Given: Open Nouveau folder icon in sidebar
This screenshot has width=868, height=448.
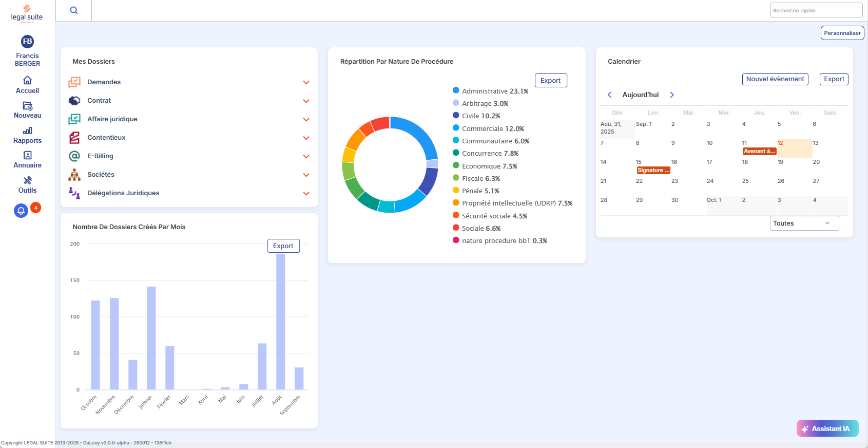Looking at the screenshot, I should pos(27,106).
